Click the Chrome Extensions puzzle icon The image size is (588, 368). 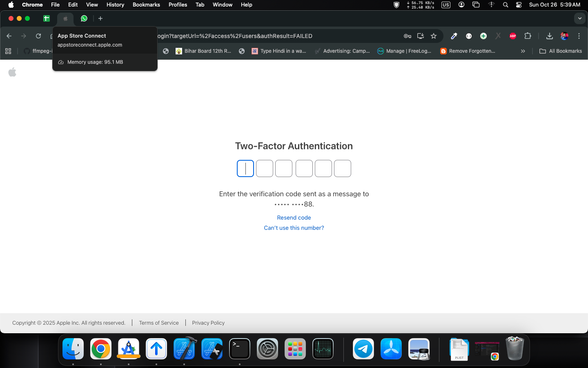coord(528,36)
